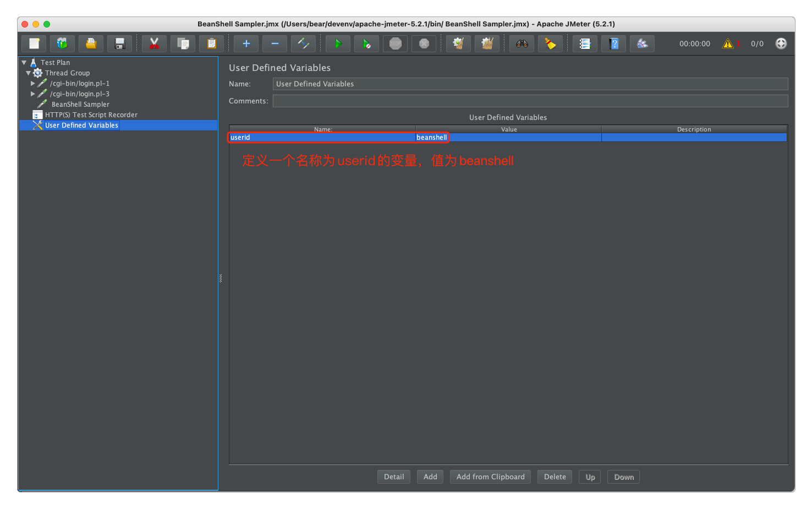Select User Defined Variables tree item

tap(81, 125)
